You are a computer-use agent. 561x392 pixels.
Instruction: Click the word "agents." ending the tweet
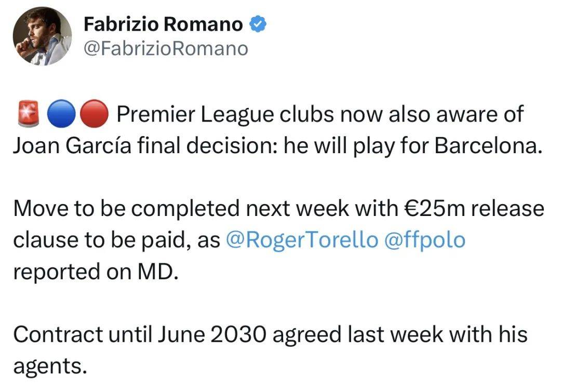tap(49, 367)
